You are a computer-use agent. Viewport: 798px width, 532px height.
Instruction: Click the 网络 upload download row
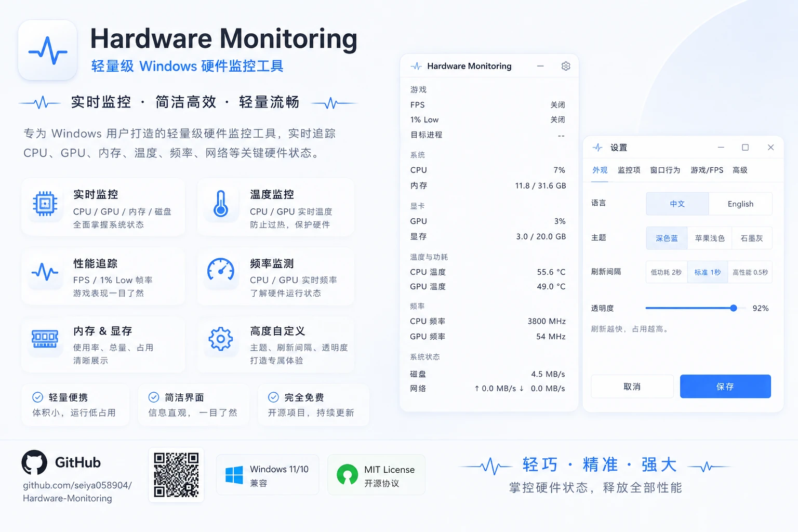pyautogui.click(x=488, y=389)
